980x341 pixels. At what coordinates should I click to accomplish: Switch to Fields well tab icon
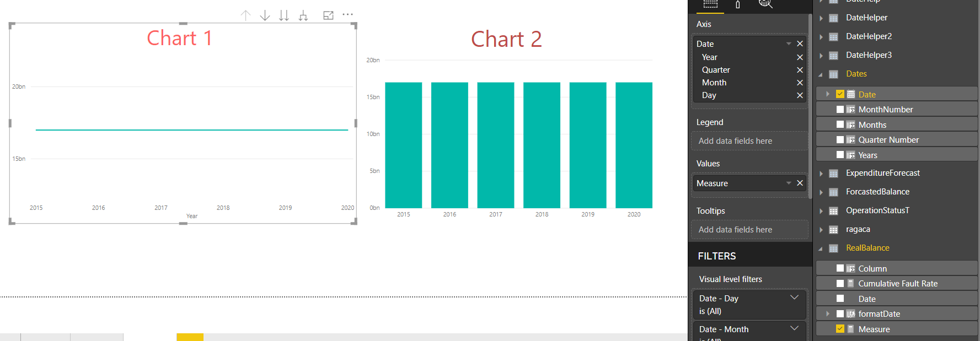(x=710, y=4)
